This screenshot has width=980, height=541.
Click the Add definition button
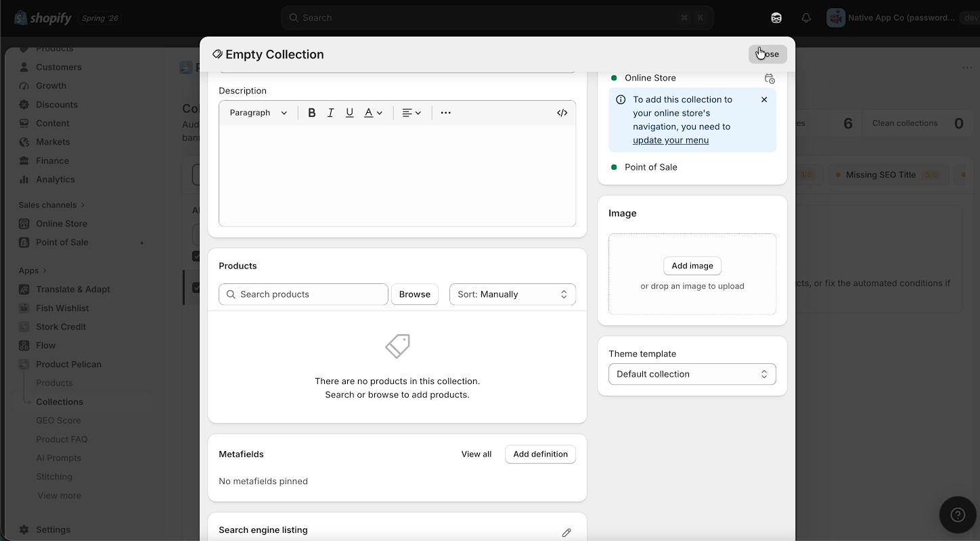[x=540, y=454]
